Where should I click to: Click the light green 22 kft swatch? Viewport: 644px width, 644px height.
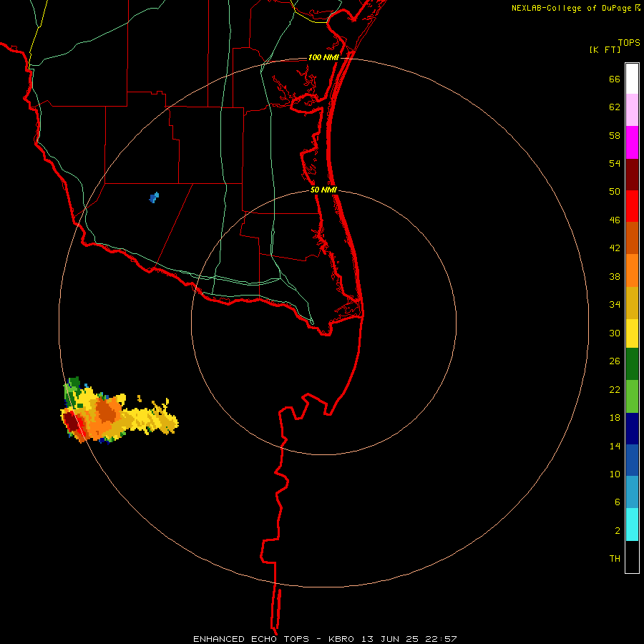[632, 396]
